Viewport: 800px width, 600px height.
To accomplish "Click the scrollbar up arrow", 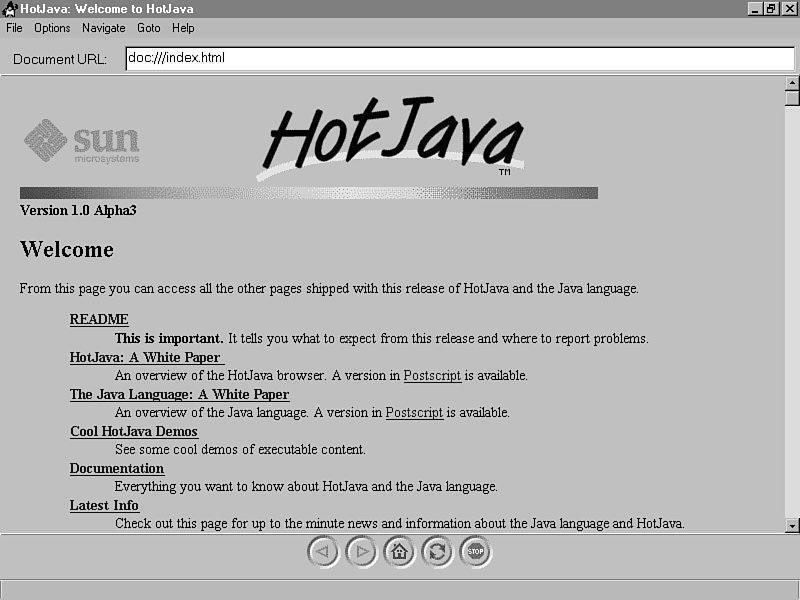I will tap(792, 83).
